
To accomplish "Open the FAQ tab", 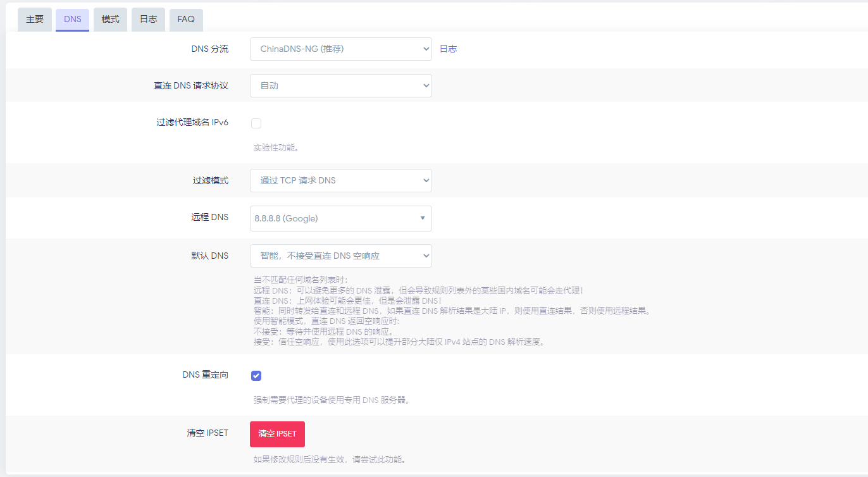I will [185, 19].
